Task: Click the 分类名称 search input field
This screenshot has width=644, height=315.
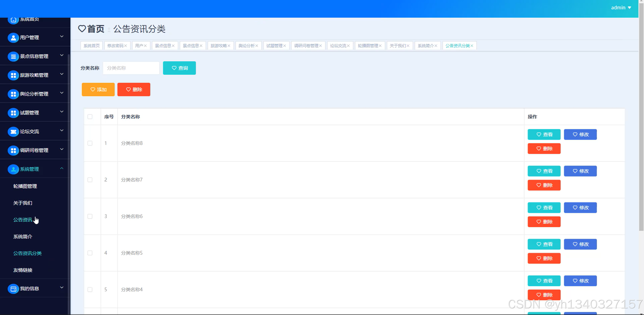Action: click(x=131, y=68)
